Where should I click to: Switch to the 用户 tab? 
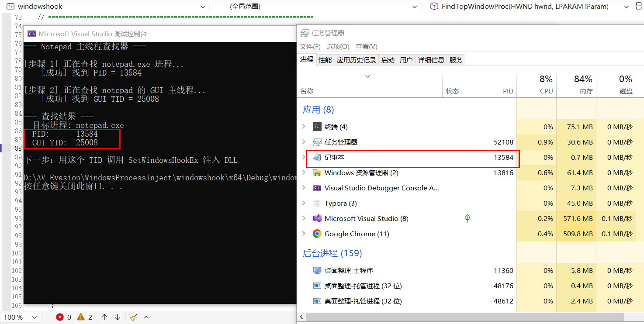coord(406,60)
